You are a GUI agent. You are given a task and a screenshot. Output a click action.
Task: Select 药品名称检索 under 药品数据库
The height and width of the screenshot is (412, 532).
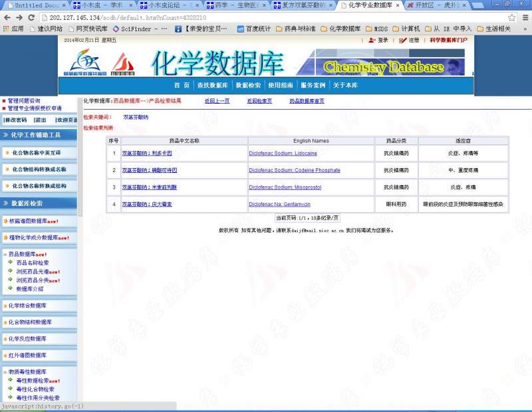33,262
